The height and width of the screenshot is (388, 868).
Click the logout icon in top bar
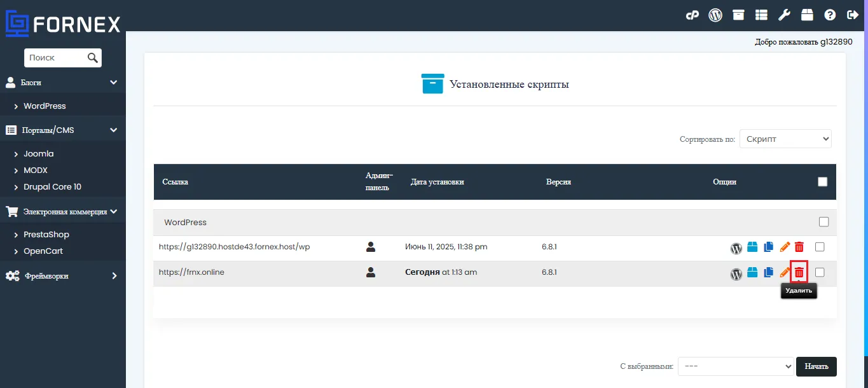coord(853,15)
